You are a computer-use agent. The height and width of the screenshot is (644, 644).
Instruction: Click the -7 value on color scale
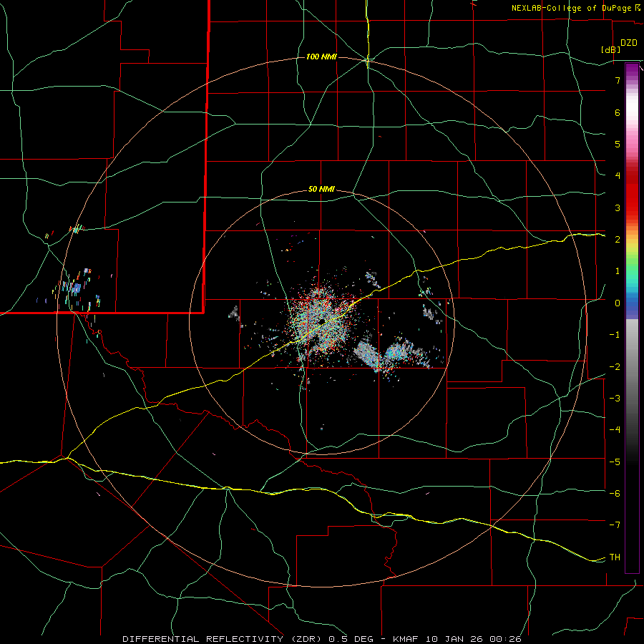click(x=615, y=525)
